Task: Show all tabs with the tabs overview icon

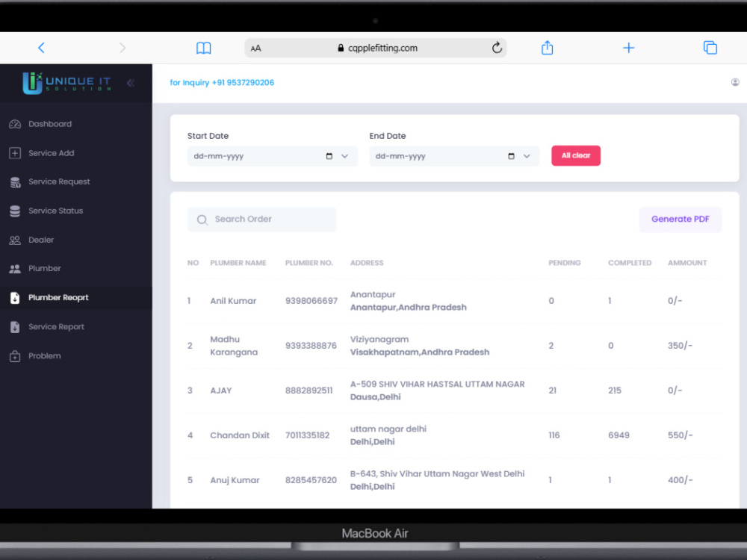Action: click(x=710, y=48)
